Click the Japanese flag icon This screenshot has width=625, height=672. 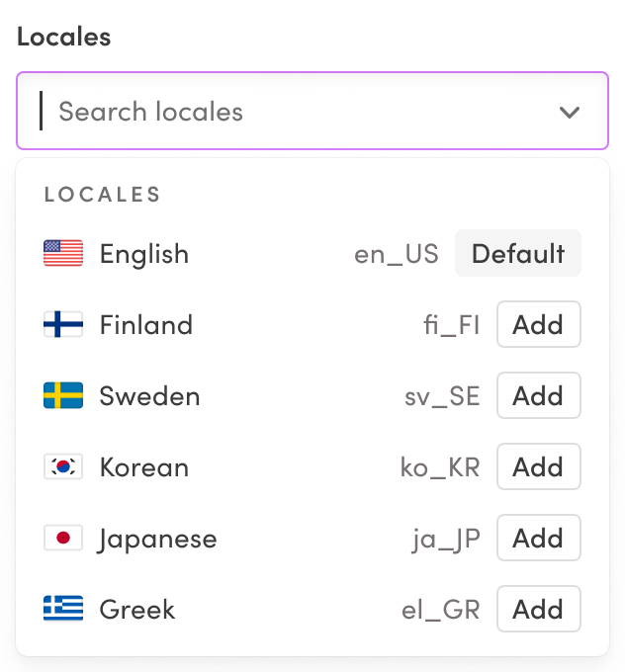(63, 539)
